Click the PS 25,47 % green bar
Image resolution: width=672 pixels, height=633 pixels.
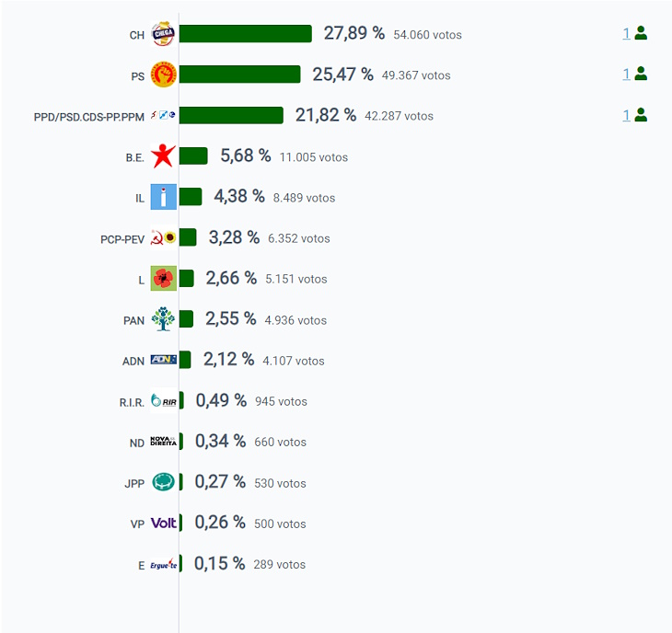click(x=240, y=75)
